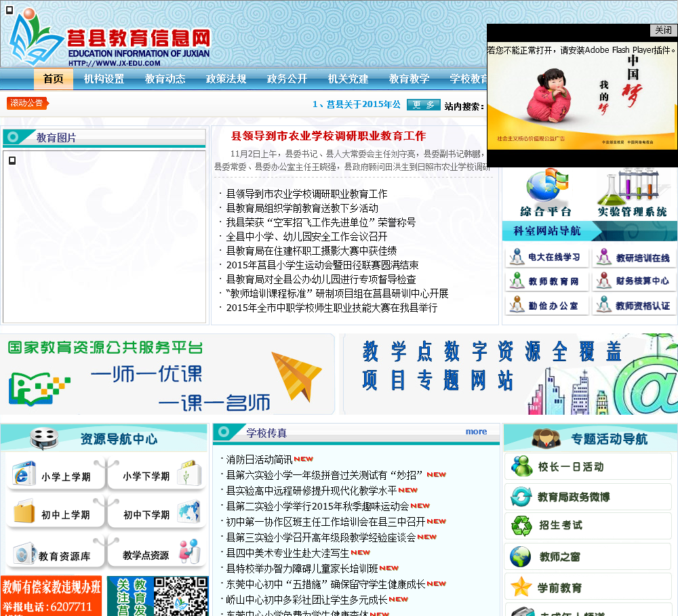Open the 教育教学 menu item
The height and width of the screenshot is (616, 678).
pyautogui.click(x=409, y=79)
